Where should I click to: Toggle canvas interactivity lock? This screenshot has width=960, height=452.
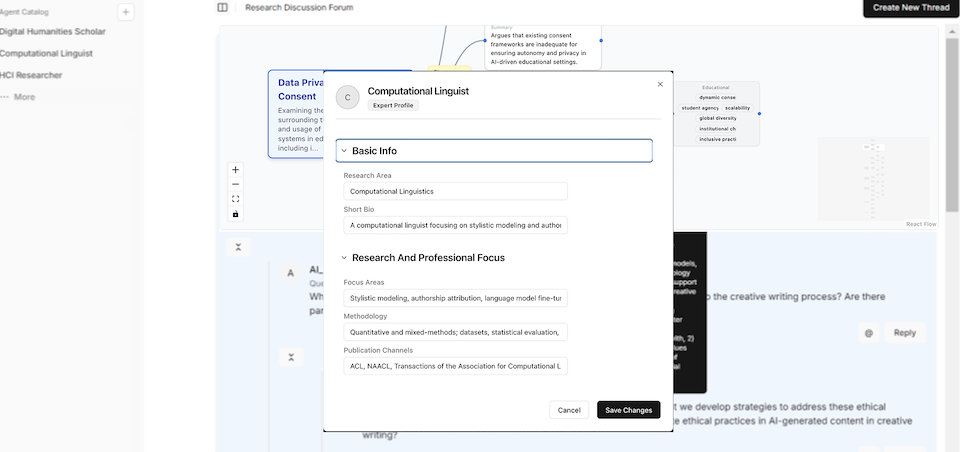click(236, 214)
